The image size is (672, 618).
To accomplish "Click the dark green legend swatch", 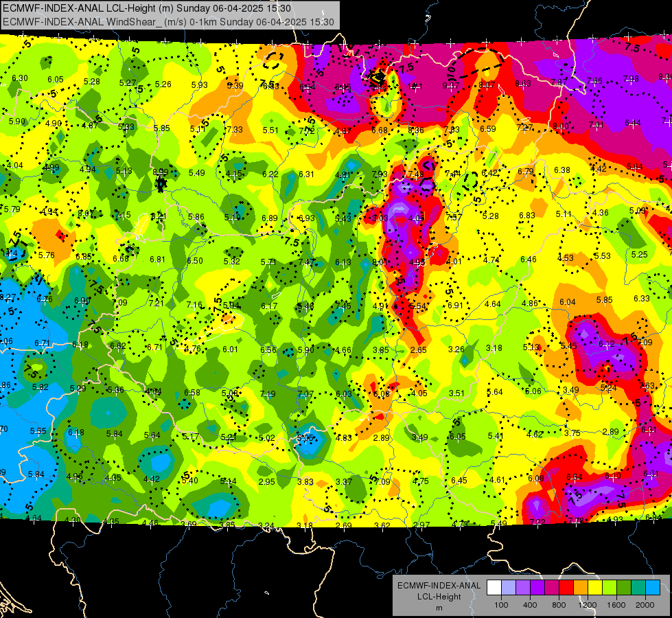I will [x=624, y=588].
